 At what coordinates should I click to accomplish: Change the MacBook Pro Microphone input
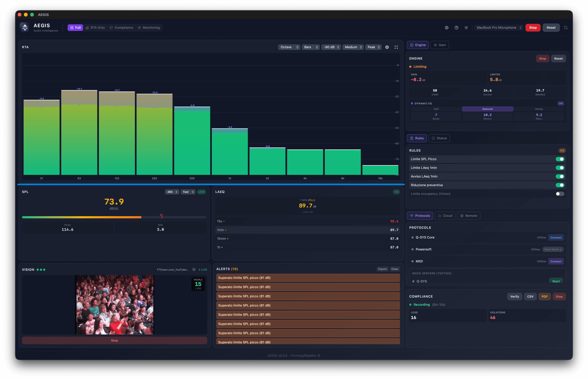[499, 28]
